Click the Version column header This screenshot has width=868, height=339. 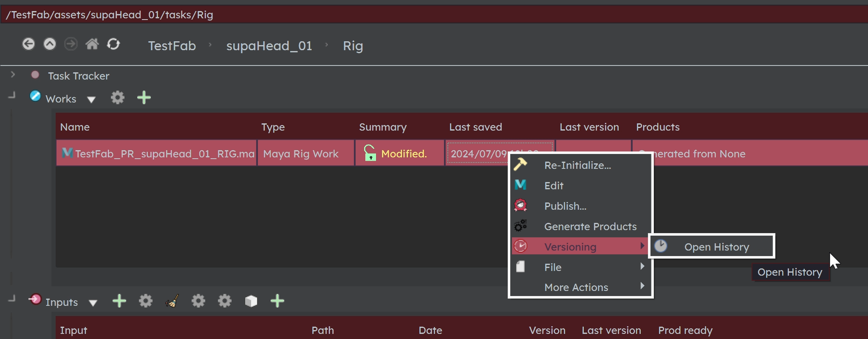coord(547,330)
